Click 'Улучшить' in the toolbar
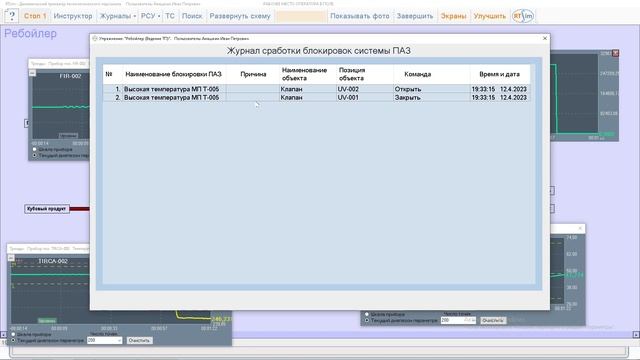Viewport: 640px width, 360px height. coord(489,16)
